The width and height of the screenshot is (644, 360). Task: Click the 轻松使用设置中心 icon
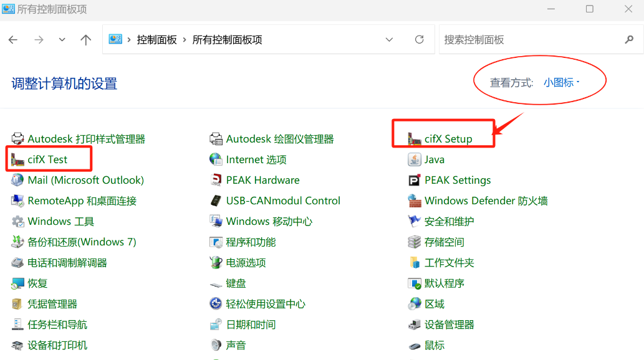click(x=216, y=304)
